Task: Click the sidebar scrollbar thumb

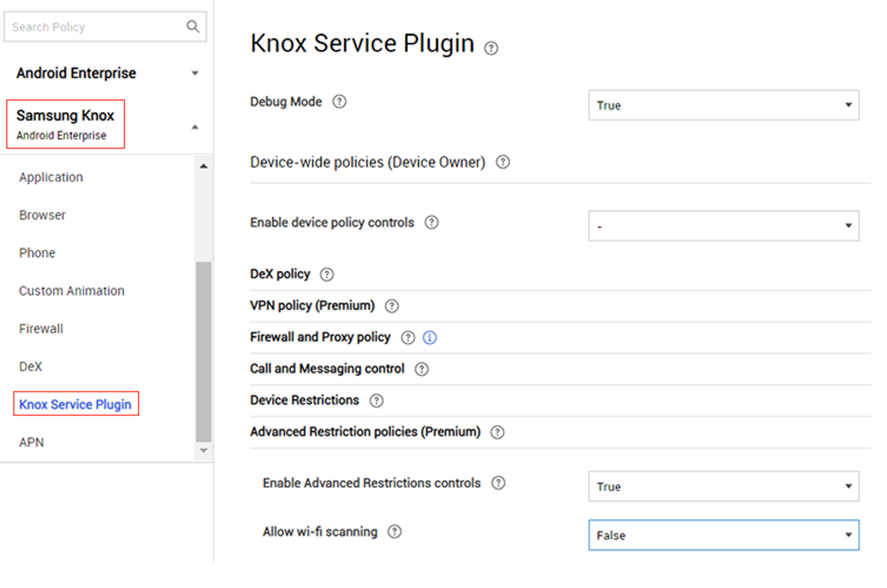Action: click(x=204, y=352)
